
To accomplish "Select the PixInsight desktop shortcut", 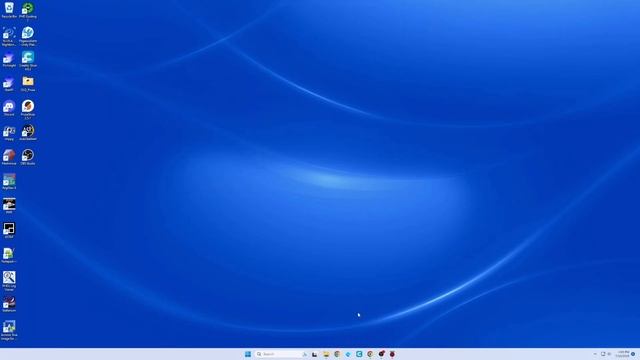I will click(x=9, y=60).
